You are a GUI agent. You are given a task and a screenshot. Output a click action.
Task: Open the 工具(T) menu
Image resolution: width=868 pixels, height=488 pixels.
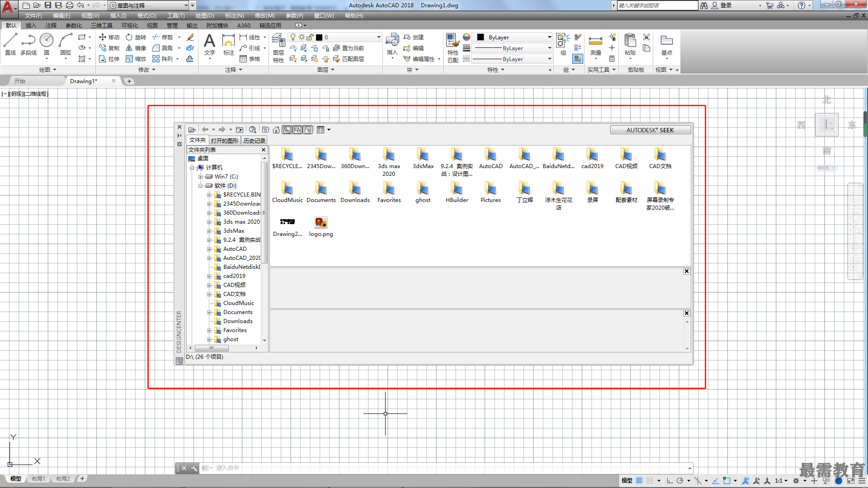pos(176,15)
